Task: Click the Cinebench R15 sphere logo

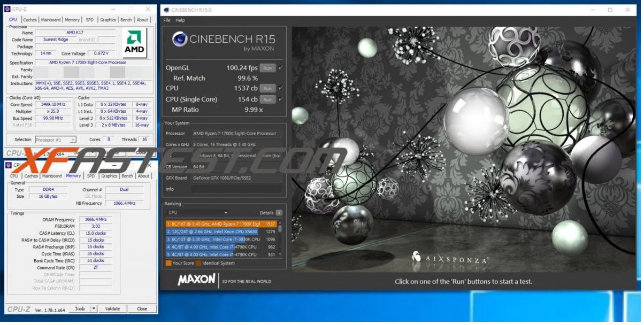Action: pos(180,39)
